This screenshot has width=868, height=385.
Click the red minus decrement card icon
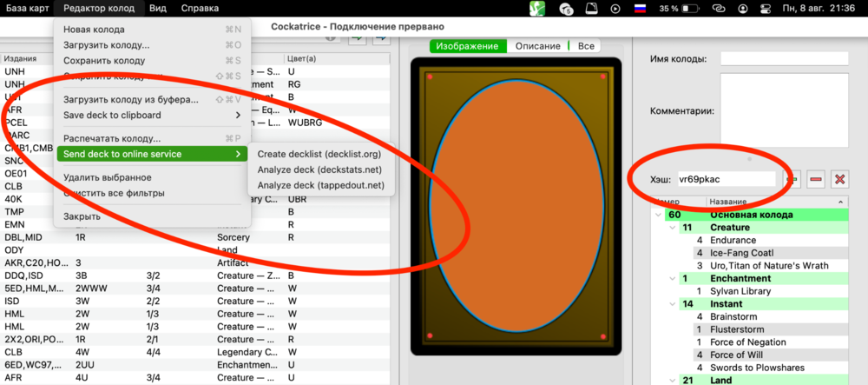(815, 179)
